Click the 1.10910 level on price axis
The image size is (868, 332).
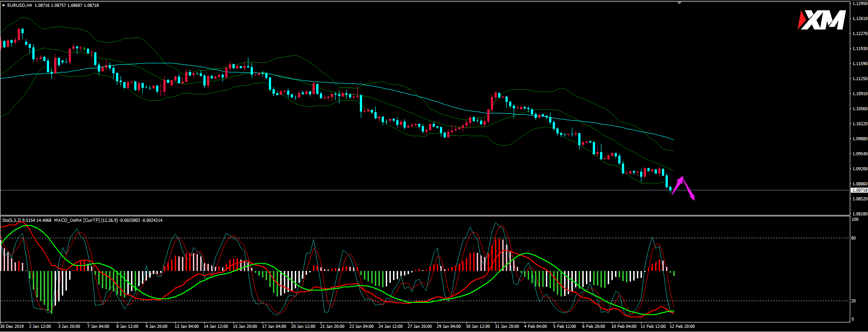click(859, 94)
